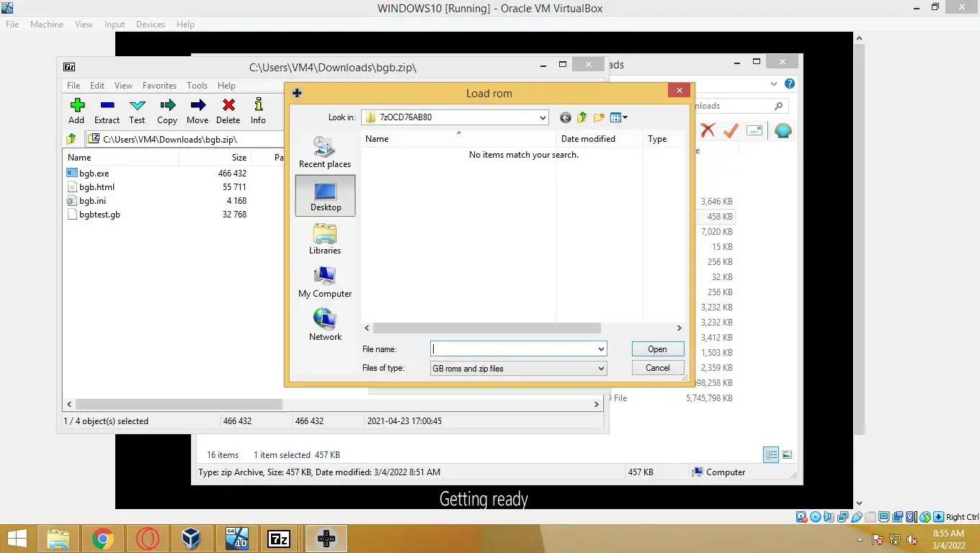Click the Cancel button in Load rom
Viewport: 980px width, 553px height.
coord(657,368)
